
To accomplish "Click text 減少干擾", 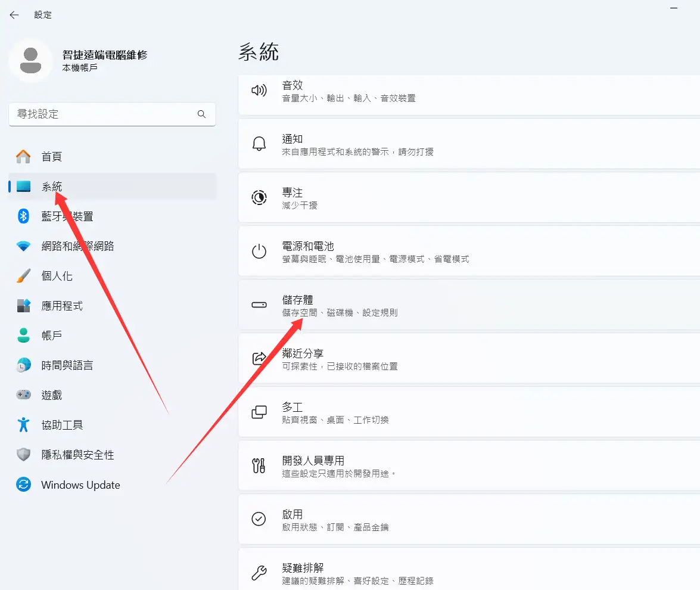I will click(x=300, y=206).
